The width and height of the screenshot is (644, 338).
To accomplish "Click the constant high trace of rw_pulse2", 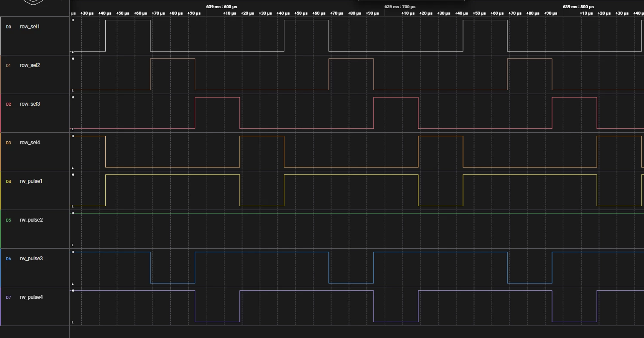I will click(x=357, y=213).
